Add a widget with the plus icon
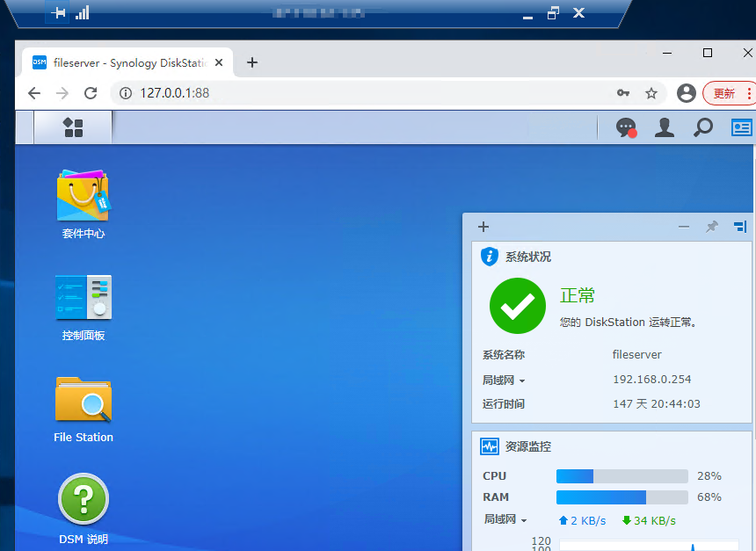 [x=483, y=227]
